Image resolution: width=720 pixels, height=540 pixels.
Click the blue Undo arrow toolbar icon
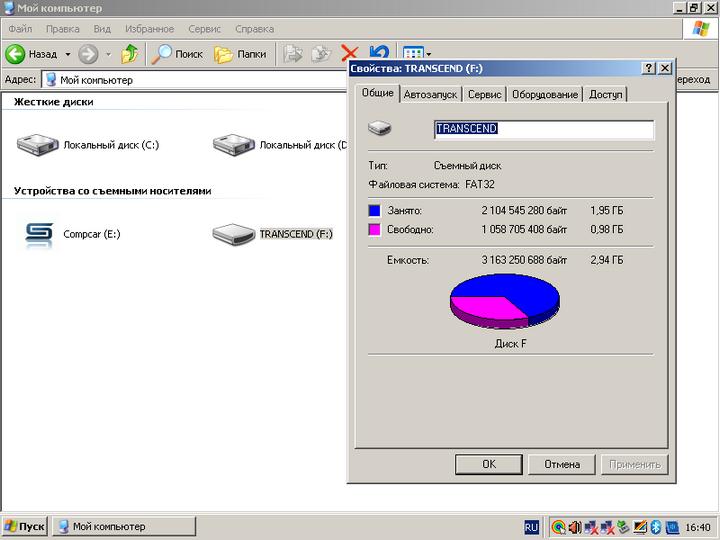[379, 52]
